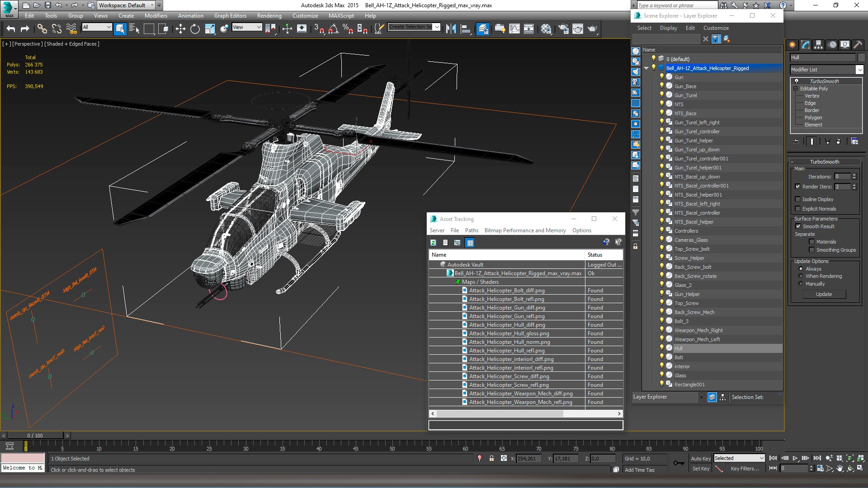
Task: Open the Graph Editors menu
Action: click(x=230, y=15)
